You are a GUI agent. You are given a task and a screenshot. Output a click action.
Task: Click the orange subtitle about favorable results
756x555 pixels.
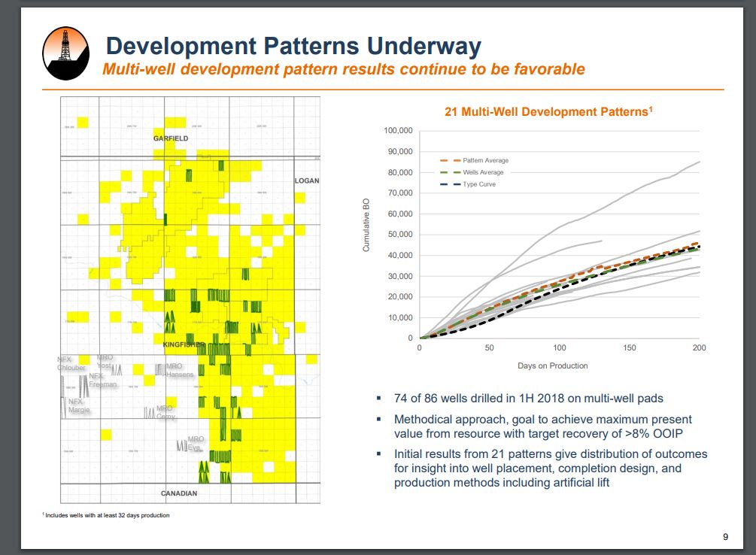(x=343, y=69)
